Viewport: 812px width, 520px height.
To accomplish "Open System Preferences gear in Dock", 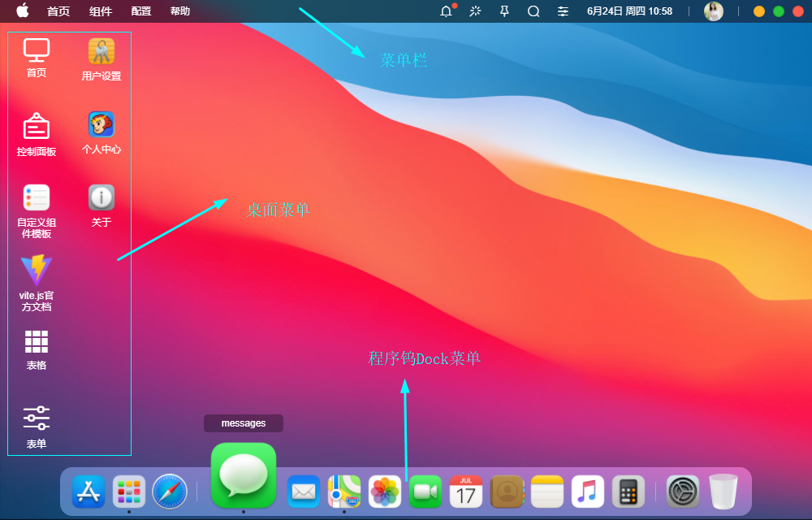I will 683,492.
